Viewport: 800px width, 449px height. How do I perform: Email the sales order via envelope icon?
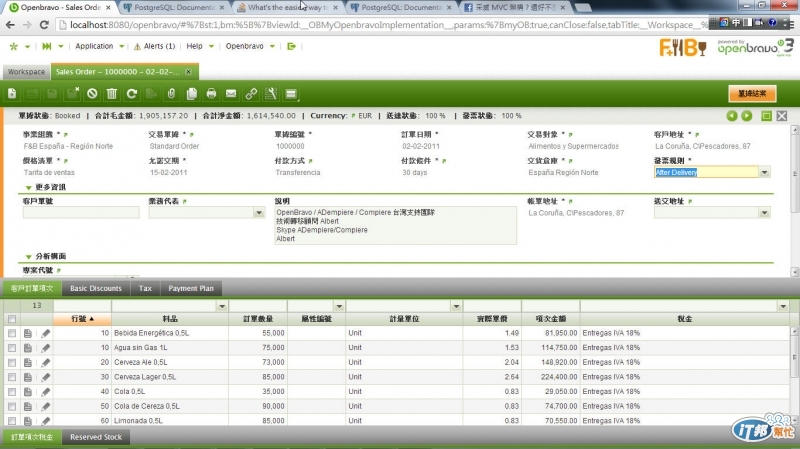point(231,94)
